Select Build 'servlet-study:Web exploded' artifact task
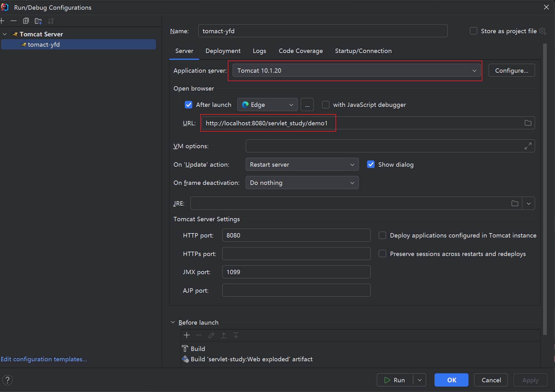 (360, 359)
